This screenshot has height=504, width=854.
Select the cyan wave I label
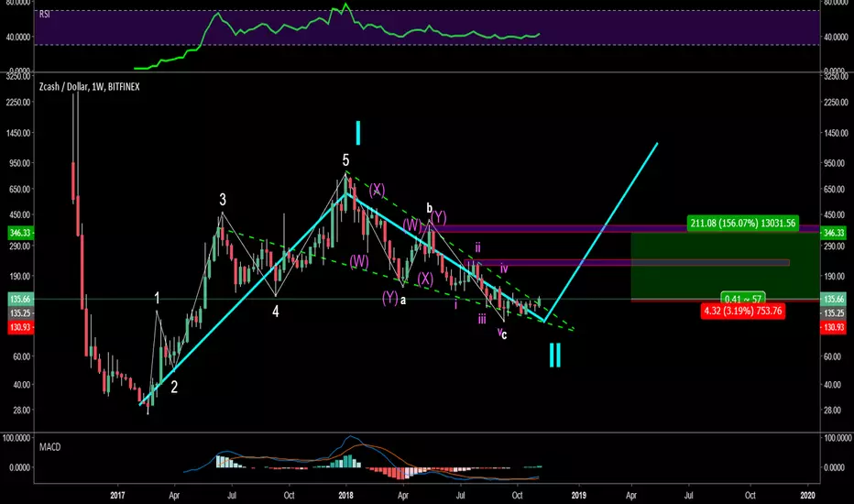click(358, 133)
